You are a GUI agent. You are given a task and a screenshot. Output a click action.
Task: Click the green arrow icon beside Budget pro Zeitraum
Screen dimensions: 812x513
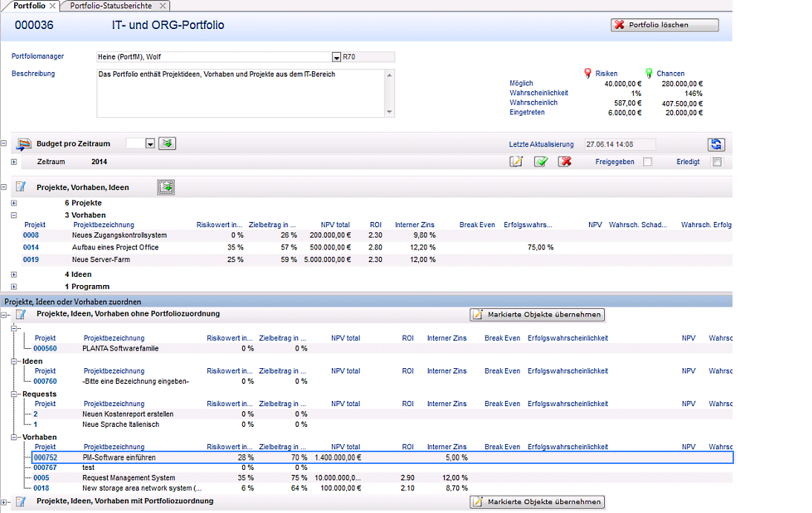click(167, 143)
